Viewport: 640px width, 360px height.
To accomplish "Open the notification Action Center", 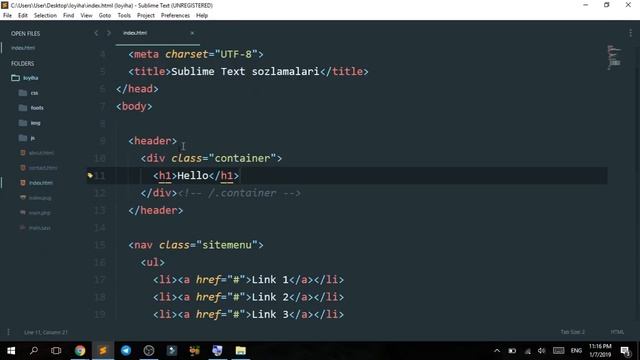I will tap(625, 351).
